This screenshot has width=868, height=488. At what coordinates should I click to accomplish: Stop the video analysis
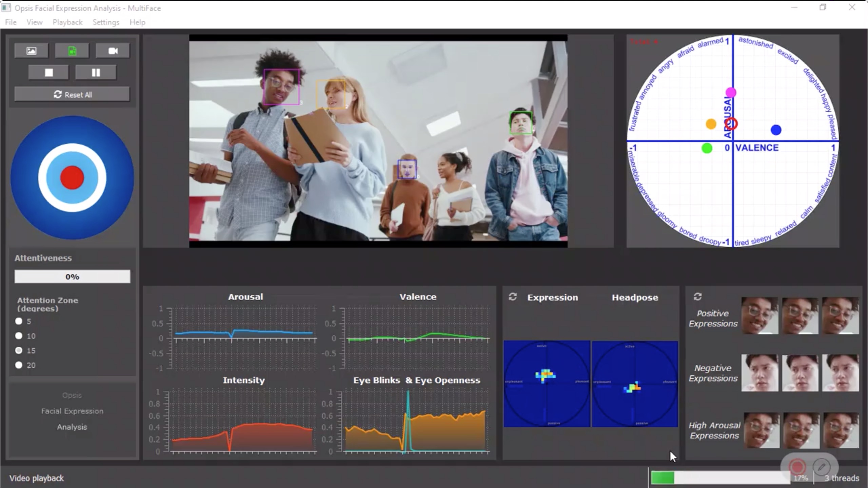48,72
